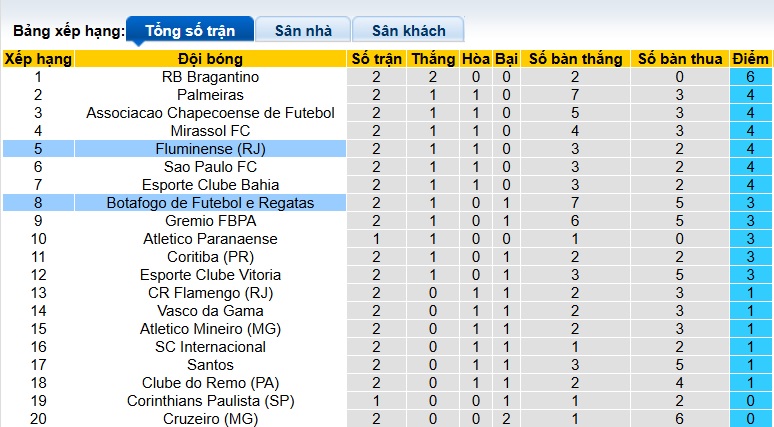The width and height of the screenshot is (774, 427).
Task: Click the Điểm column header
Action: [x=750, y=59]
